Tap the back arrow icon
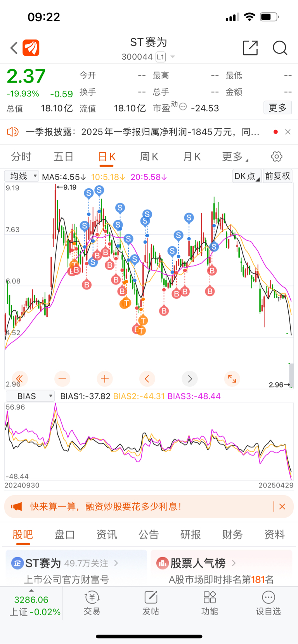This screenshot has width=298, height=644. coord(14,48)
